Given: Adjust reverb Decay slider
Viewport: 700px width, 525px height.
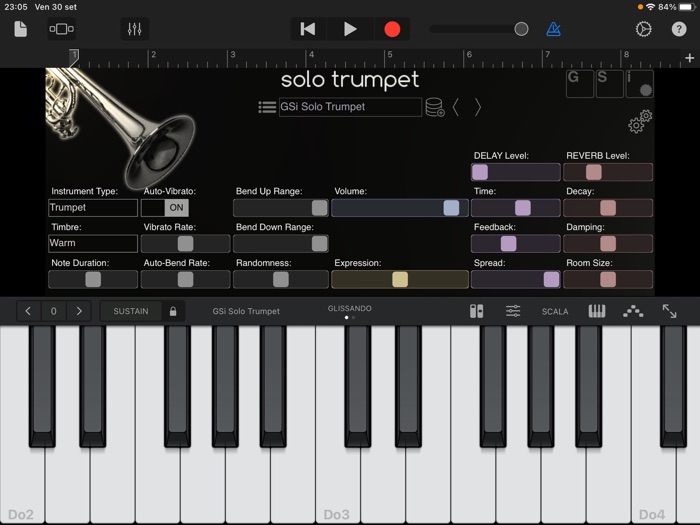Looking at the screenshot, I should [608, 208].
